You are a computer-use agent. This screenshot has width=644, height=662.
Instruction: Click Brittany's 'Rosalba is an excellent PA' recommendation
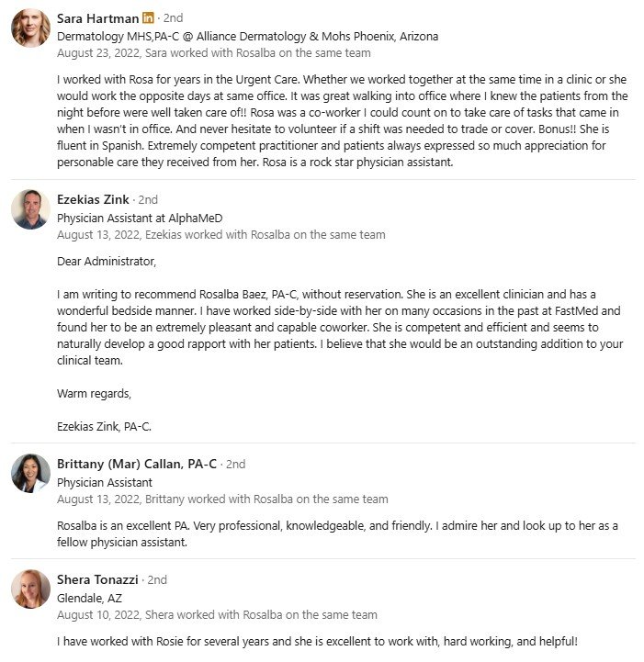[337, 533]
